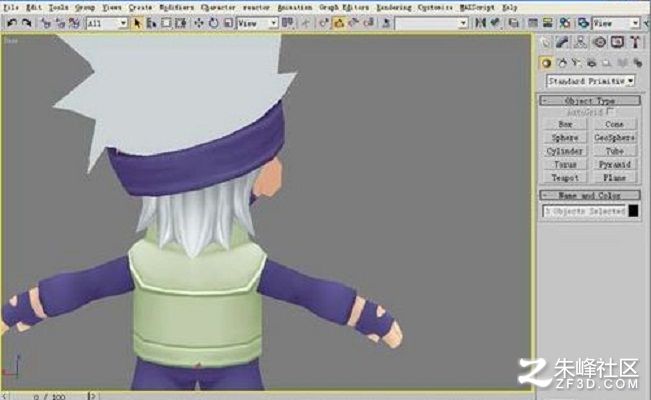Toggle Percent Snap in main toolbar
The image size is (651, 400).
pos(354,23)
